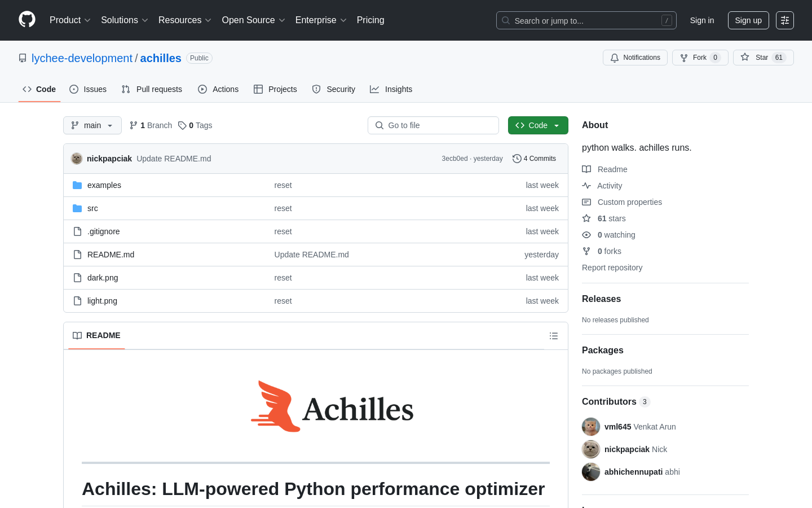Open the Pricing page
The height and width of the screenshot is (508, 812).
pyautogui.click(x=370, y=20)
